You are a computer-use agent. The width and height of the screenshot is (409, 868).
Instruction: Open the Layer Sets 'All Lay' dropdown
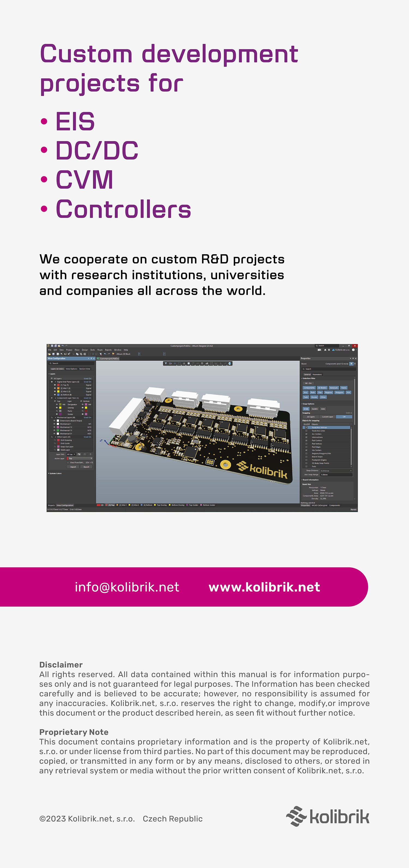pyautogui.click(x=71, y=454)
